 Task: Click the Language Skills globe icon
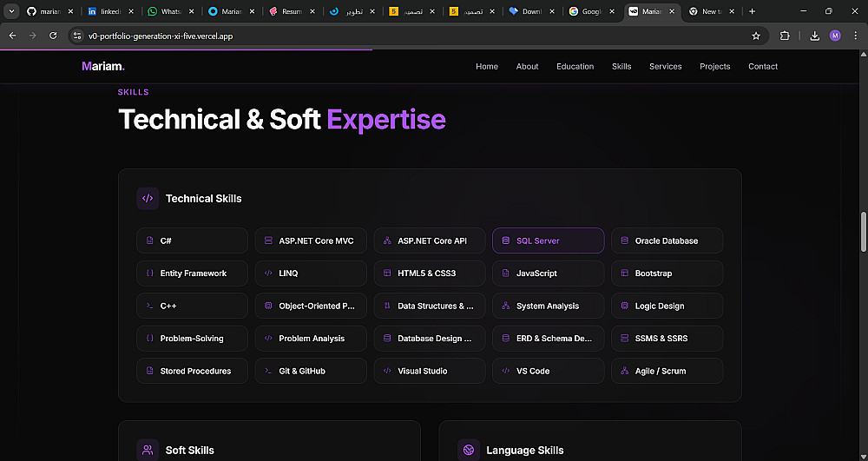(469, 450)
